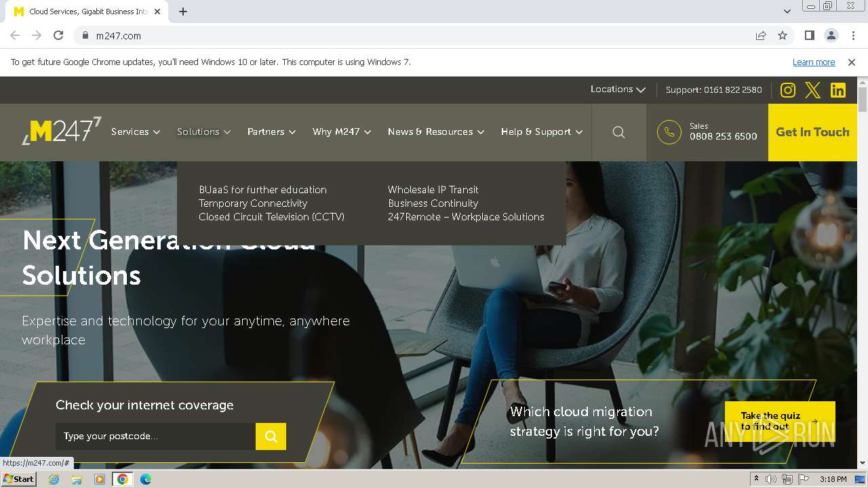Expand the Why M247 menu
The image size is (868, 488).
click(342, 131)
